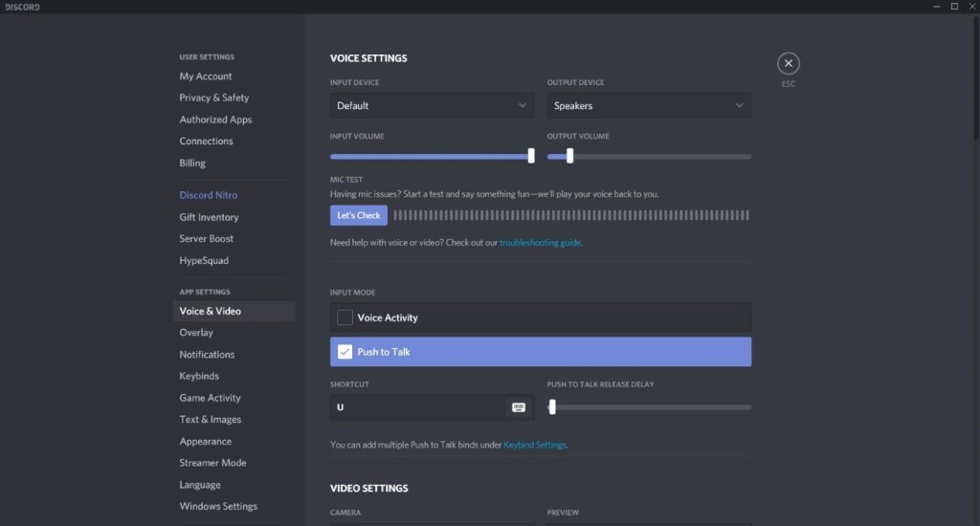Viewport: 980px width, 526px height.
Task: Click the page scrollbar thumb
Action: (977, 78)
